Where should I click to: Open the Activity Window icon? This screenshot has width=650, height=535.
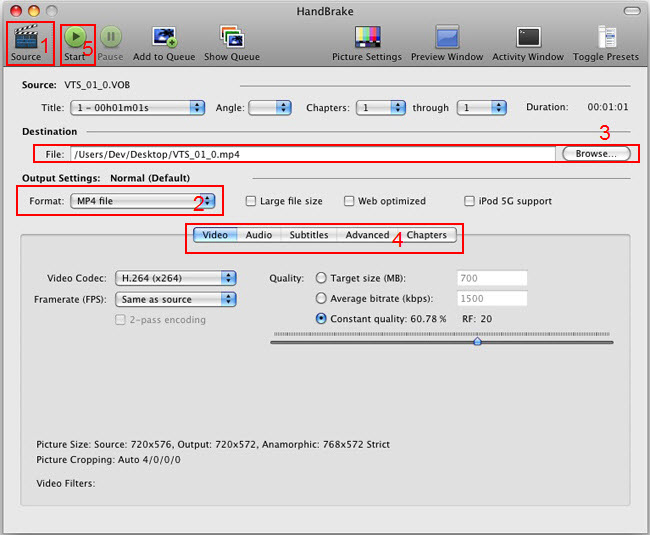(x=527, y=38)
